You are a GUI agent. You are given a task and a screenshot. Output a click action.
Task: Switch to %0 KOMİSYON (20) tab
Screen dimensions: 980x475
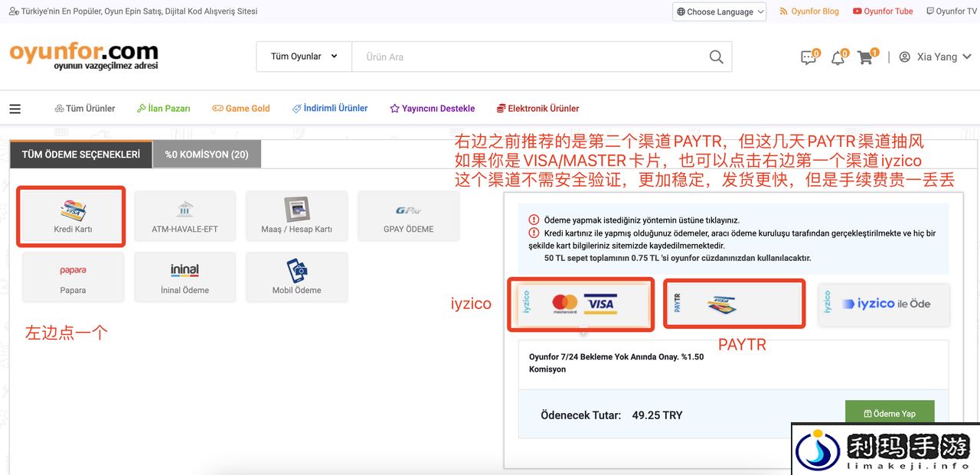click(207, 155)
